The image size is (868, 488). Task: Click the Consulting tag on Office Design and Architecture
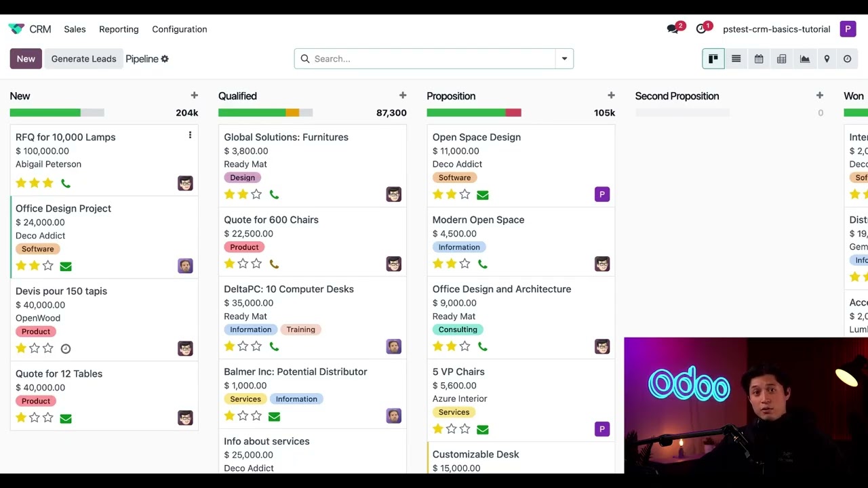click(458, 329)
